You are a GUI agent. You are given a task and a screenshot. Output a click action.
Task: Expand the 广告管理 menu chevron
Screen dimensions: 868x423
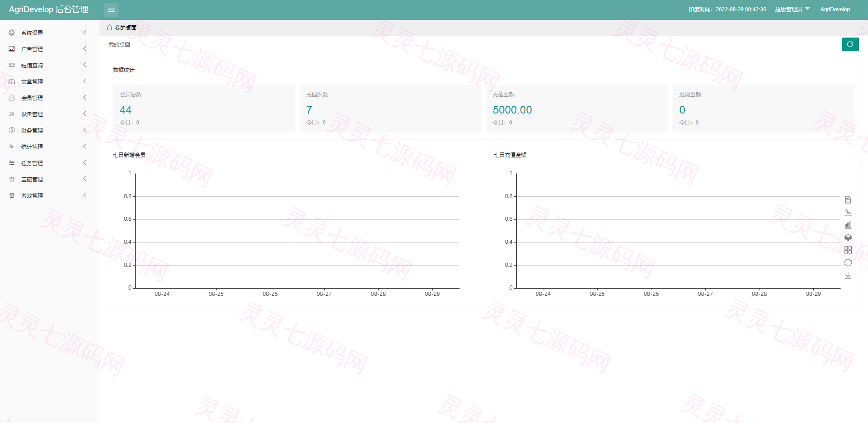[85, 48]
